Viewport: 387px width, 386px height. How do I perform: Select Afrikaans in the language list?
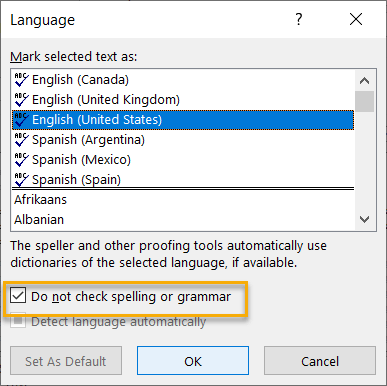pos(183,200)
